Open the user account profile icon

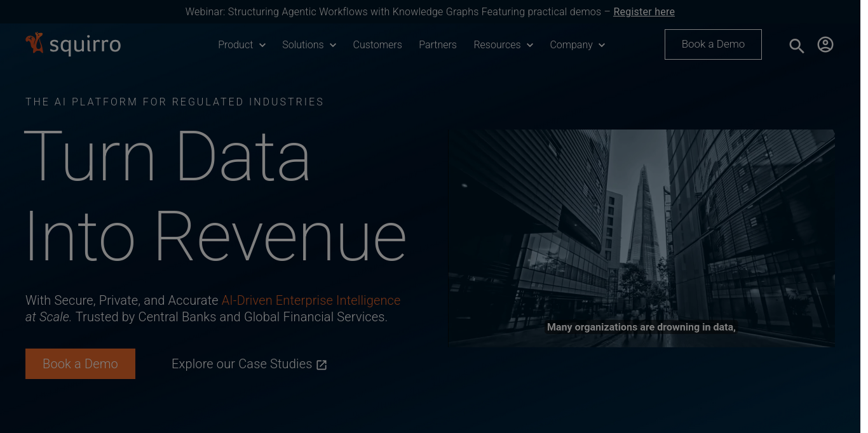(825, 44)
